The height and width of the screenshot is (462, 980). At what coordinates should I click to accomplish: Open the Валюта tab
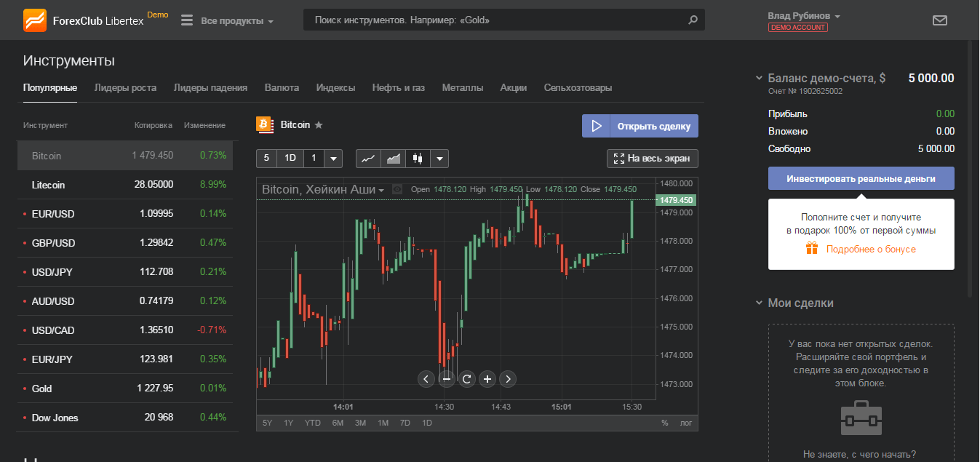(x=282, y=87)
